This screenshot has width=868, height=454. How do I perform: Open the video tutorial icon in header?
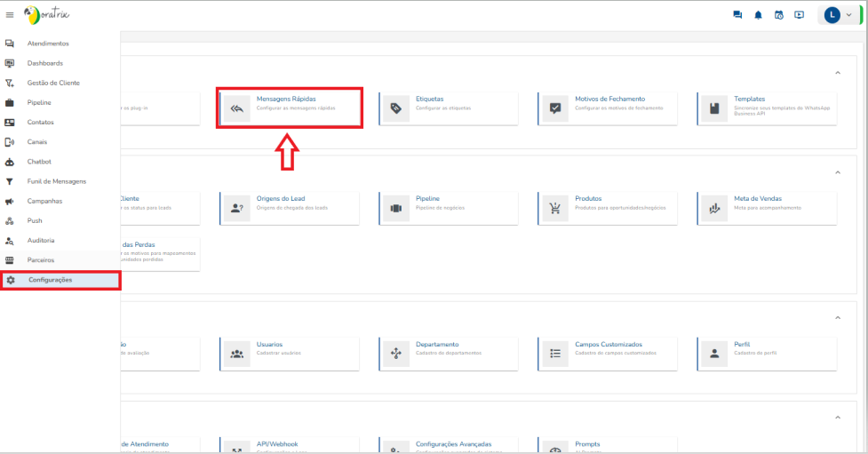(799, 15)
